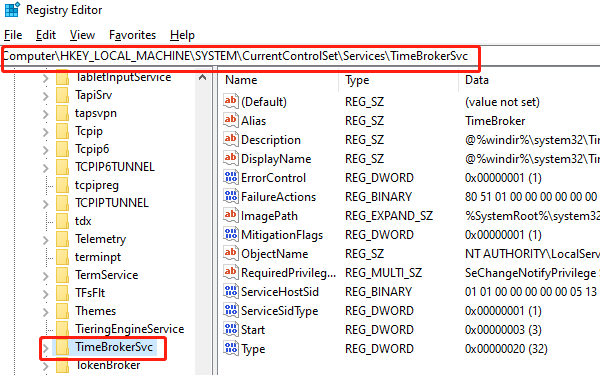The image size is (600, 375).
Task: Select the tcpipreg folder icon
Action: 62,185
